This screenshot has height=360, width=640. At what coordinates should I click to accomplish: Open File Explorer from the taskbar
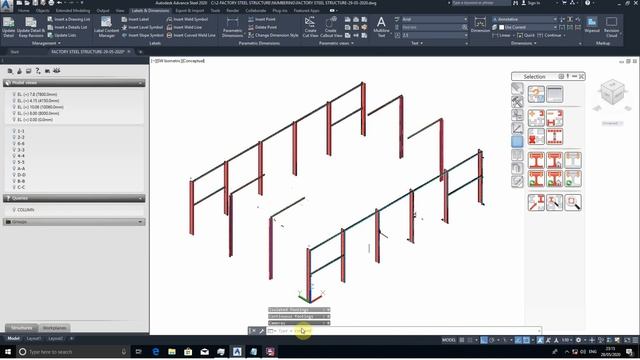172,351
